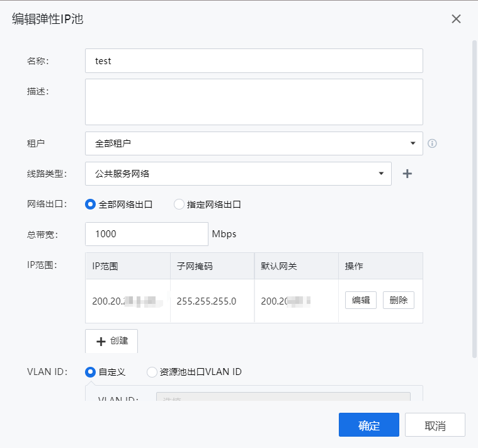This screenshot has width=478, height=448.
Task: Select the 自定义 VLAN ID radio option
Action: click(90, 372)
